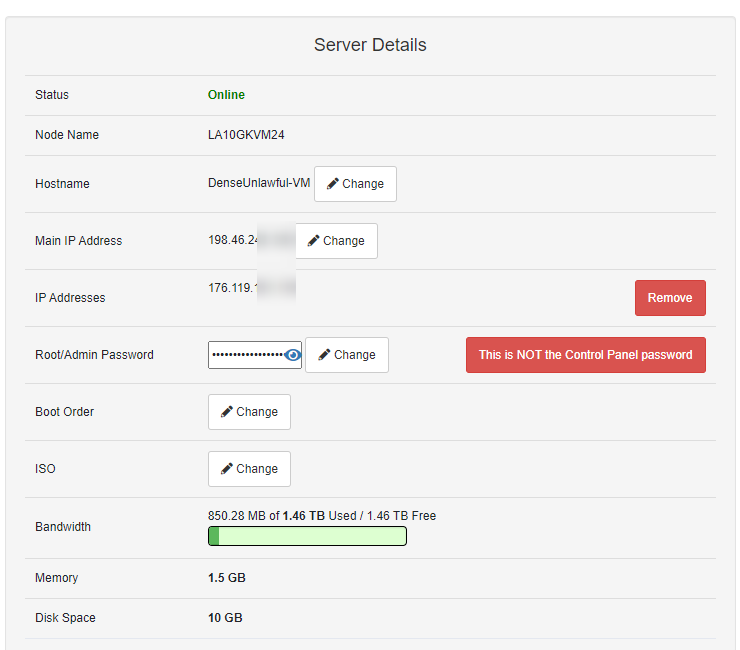
Task: Click the green Online status text
Action: 226,95
